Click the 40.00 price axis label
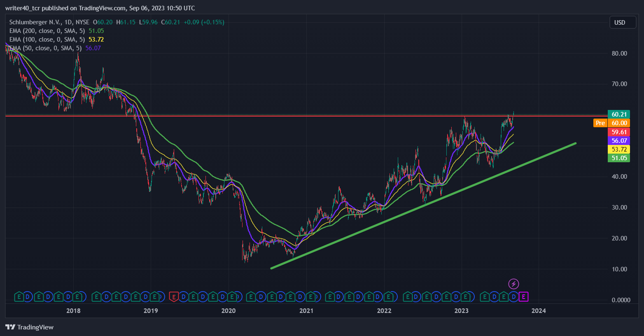644x336 pixels. (619, 177)
